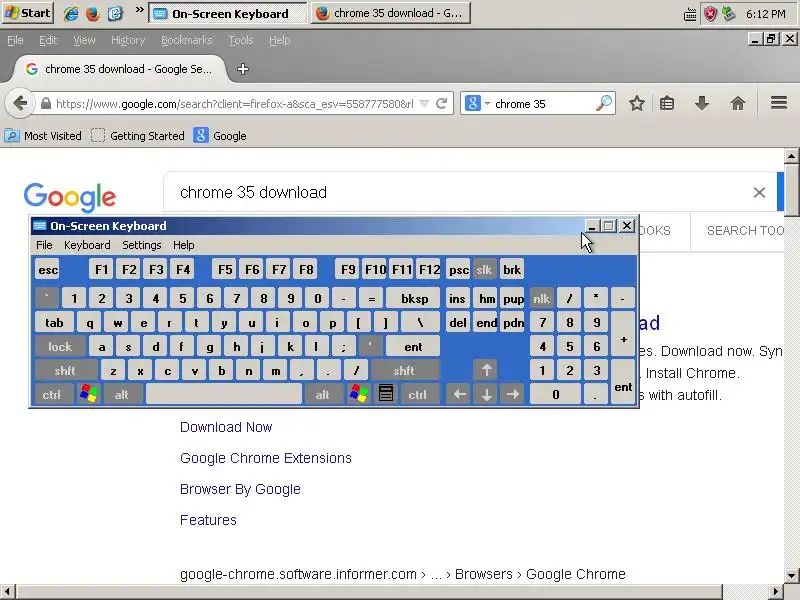
Task: Click the down arrow key on the keyboard
Action: coord(486,394)
